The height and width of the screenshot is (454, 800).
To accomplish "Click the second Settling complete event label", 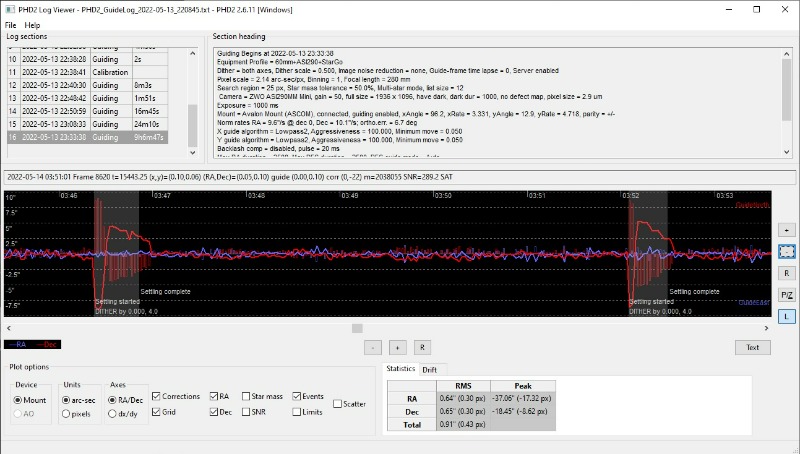I will point(694,292).
